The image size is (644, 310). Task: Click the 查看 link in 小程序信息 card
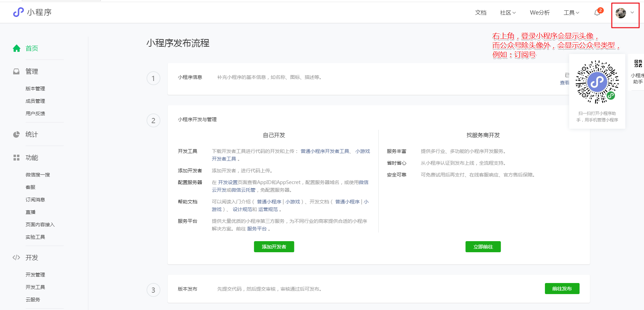pyautogui.click(x=565, y=83)
